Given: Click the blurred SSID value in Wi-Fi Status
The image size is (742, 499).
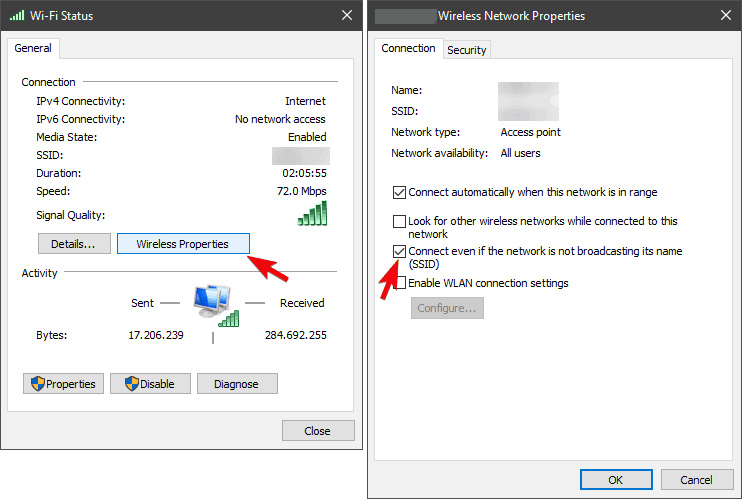Looking at the screenshot, I should point(300,156).
